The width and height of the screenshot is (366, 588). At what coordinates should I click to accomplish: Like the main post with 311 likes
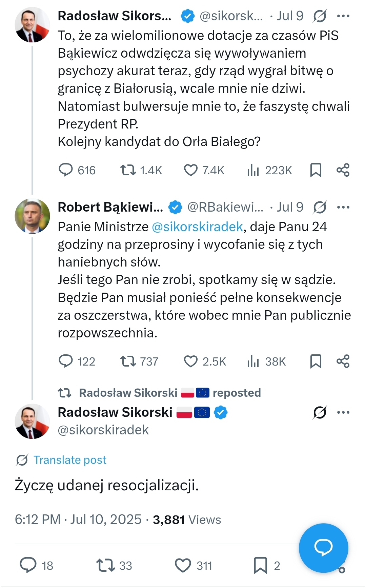click(183, 565)
